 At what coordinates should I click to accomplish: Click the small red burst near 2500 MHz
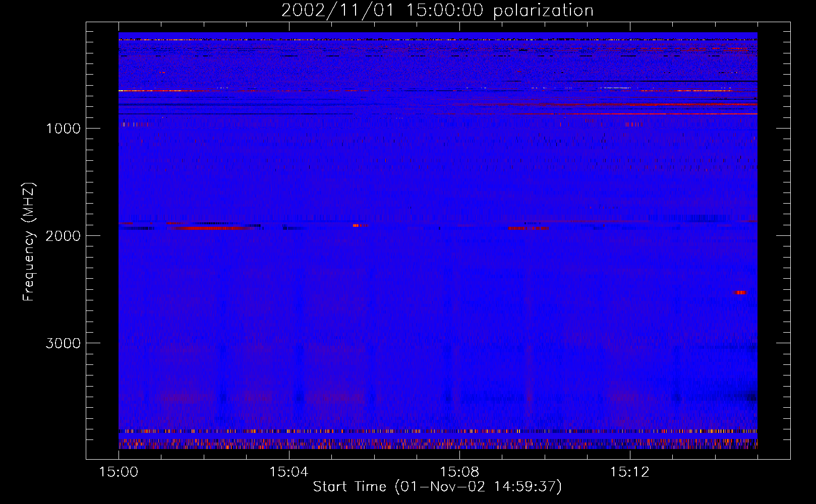tap(740, 292)
